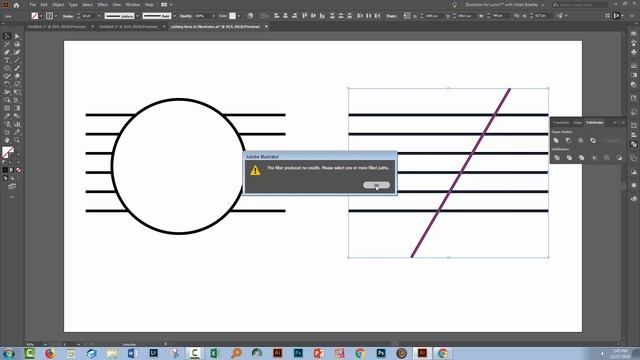Click the Stroke label in control bar
Screen dimensions: 640x360
tap(68, 16)
